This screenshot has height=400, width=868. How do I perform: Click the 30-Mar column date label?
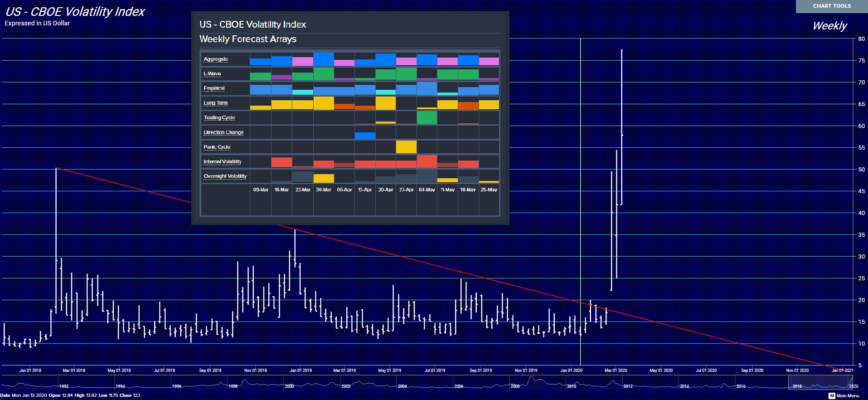coord(324,190)
